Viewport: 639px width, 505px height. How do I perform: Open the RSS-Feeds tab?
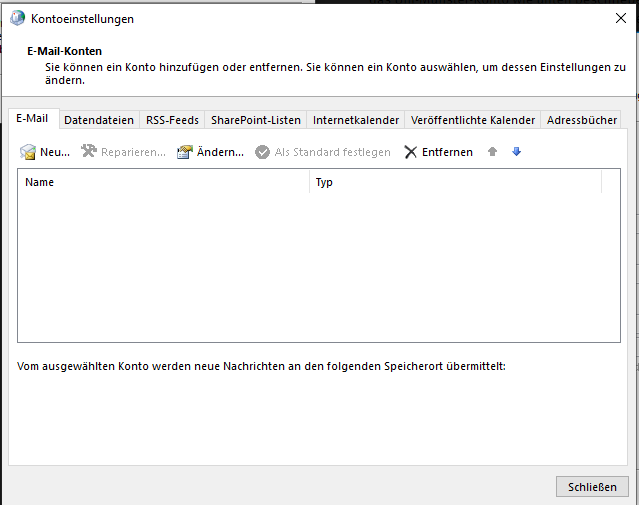[172, 120]
